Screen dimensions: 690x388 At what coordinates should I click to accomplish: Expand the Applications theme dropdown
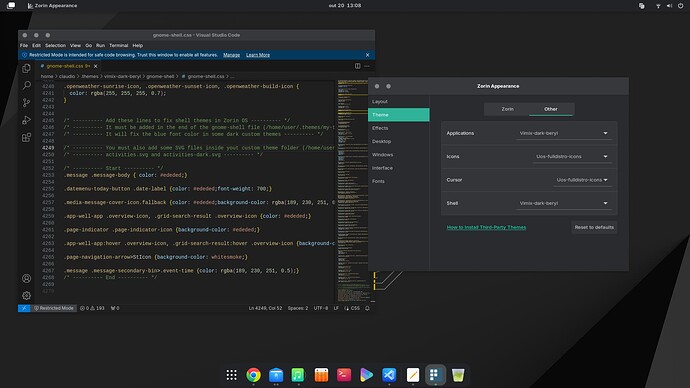point(563,133)
